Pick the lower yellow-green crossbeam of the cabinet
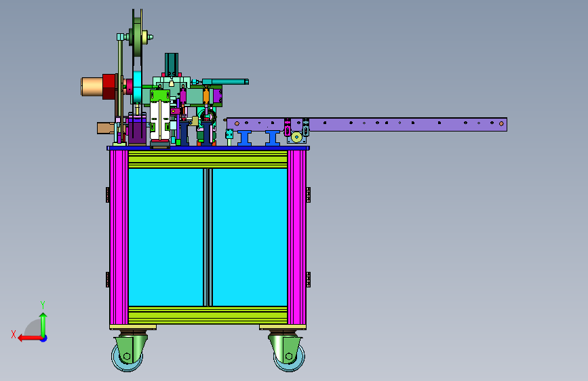The width and height of the screenshot is (588, 381). [208, 315]
